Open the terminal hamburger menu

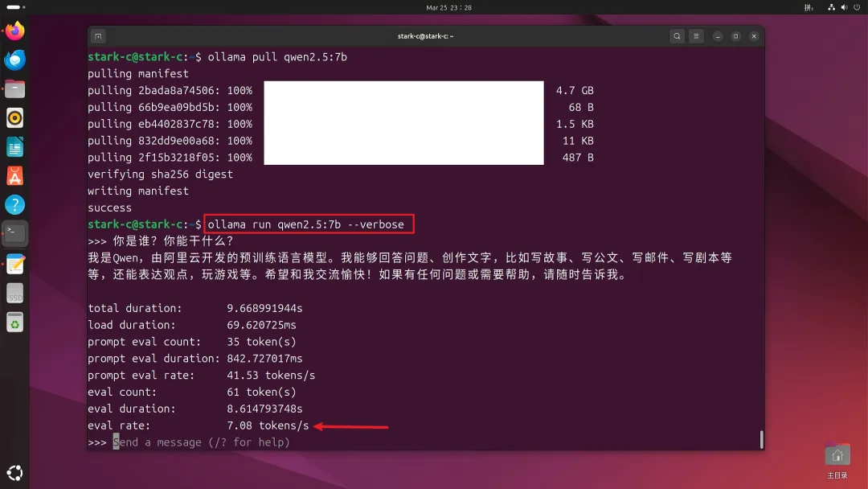[x=696, y=36]
